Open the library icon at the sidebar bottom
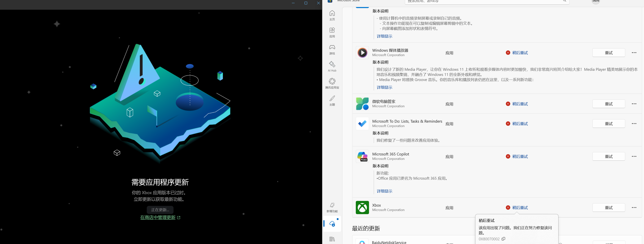 click(332, 239)
